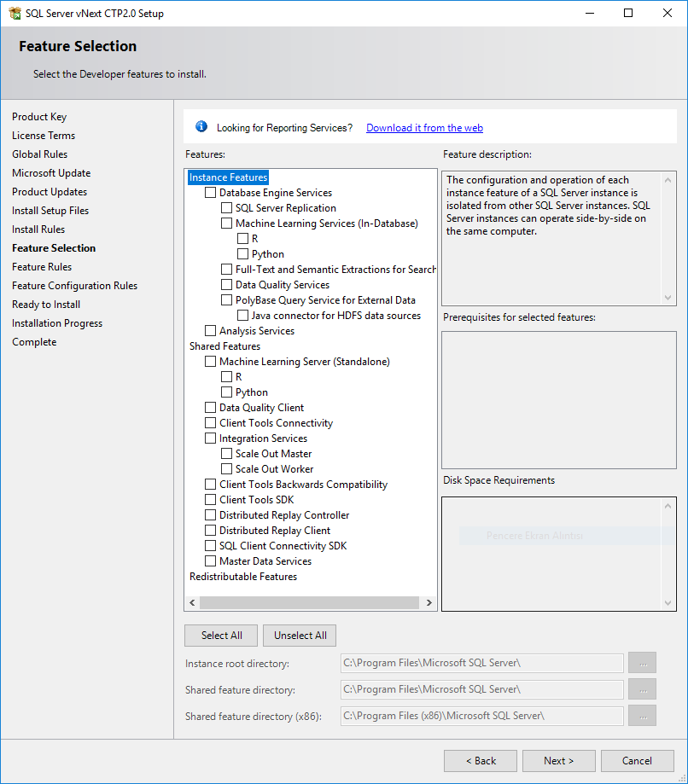Click the Select All button
This screenshot has width=688, height=784.
220,635
